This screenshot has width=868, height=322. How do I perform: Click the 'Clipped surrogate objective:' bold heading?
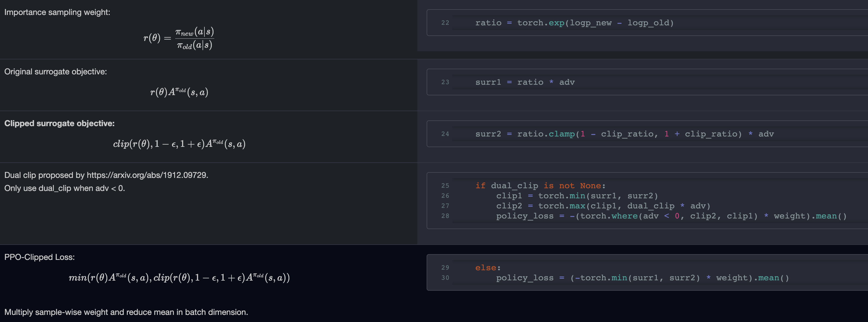pyautogui.click(x=59, y=123)
